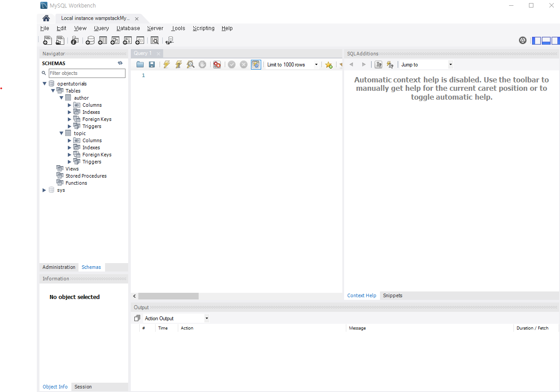Click the editor horizontal scrollbar thumb
This screenshot has width=560, height=392.
(168, 296)
